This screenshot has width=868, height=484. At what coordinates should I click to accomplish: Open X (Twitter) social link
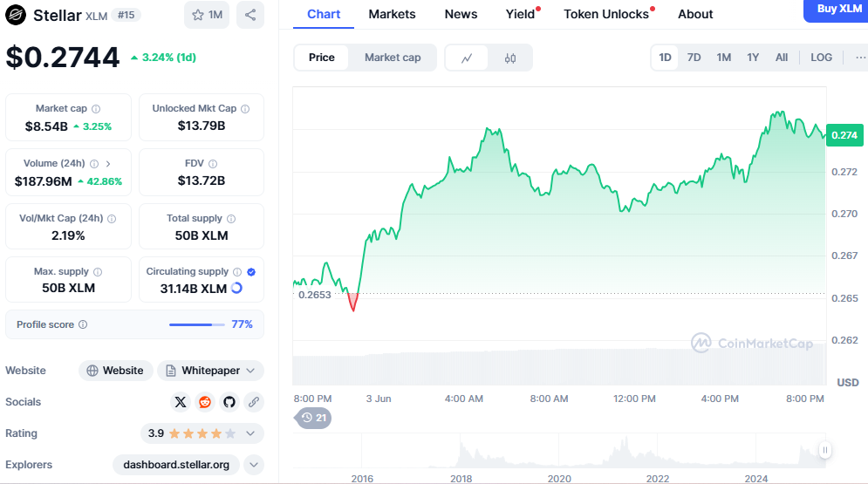(x=181, y=402)
